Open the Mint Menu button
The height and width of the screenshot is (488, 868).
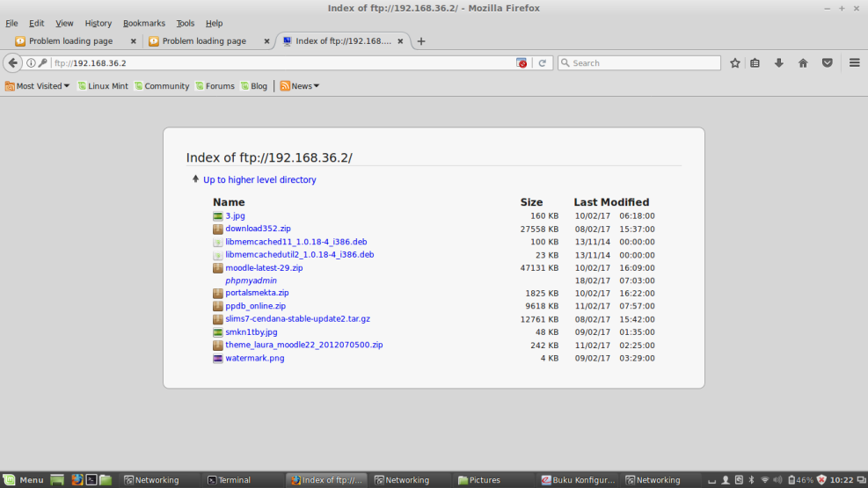click(x=23, y=480)
